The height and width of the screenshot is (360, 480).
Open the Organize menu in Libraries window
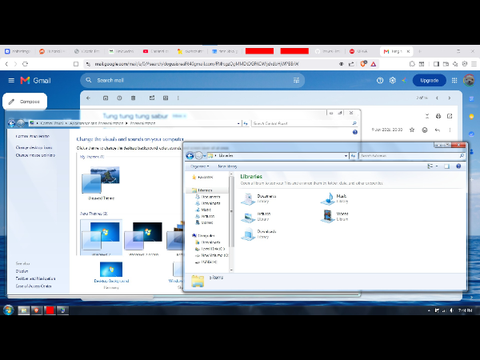pos(199,166)
